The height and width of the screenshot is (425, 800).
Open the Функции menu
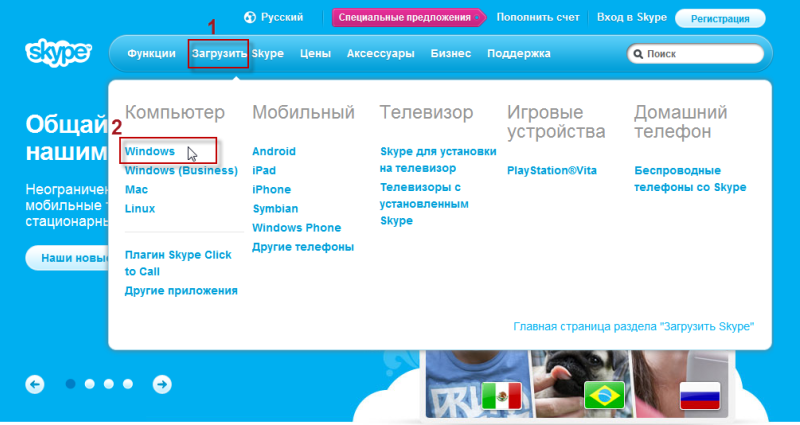point(152,54)
